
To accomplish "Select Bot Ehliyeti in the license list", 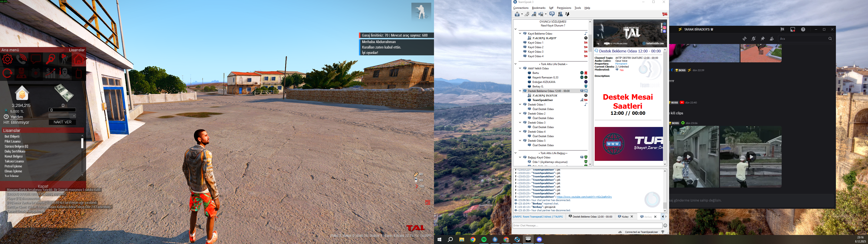I will click(12, 136).
